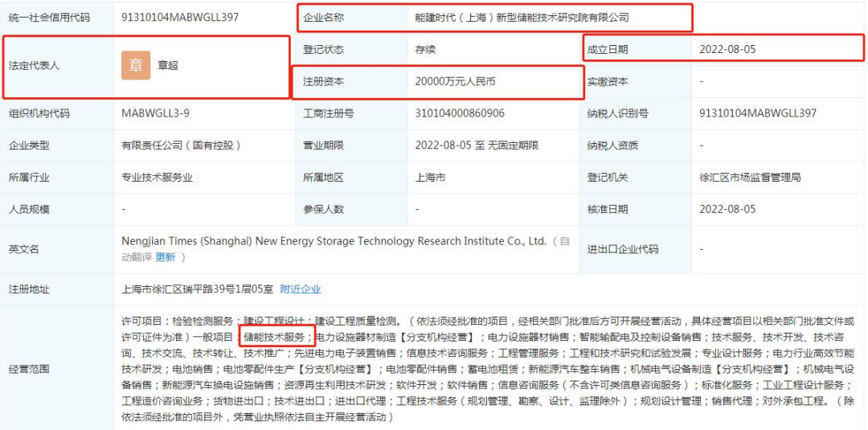Select the company name 能建时代（上海）新型储能技术研究院有限公司
Screen dimensions: 868x430
[x=522, y=18]
